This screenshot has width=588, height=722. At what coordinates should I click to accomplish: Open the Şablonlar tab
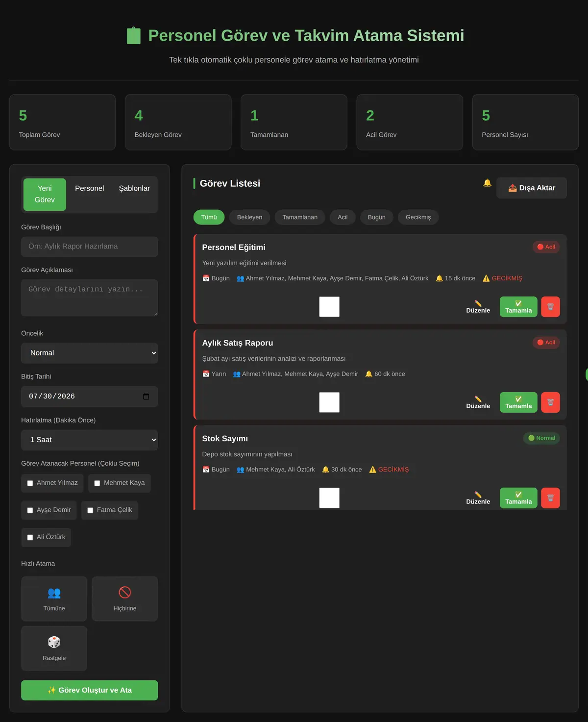click(134, 188)
